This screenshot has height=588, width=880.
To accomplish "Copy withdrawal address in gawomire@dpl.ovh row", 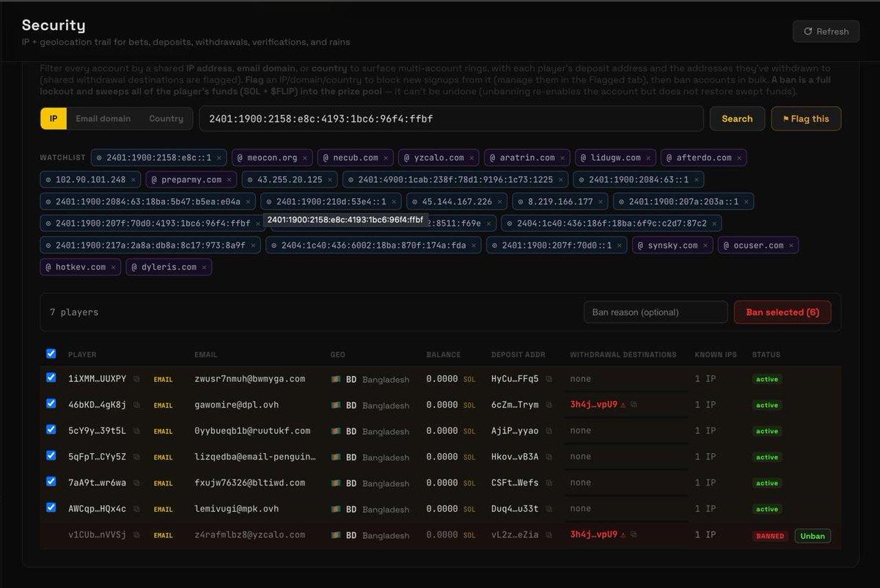I will pos(634,405).
